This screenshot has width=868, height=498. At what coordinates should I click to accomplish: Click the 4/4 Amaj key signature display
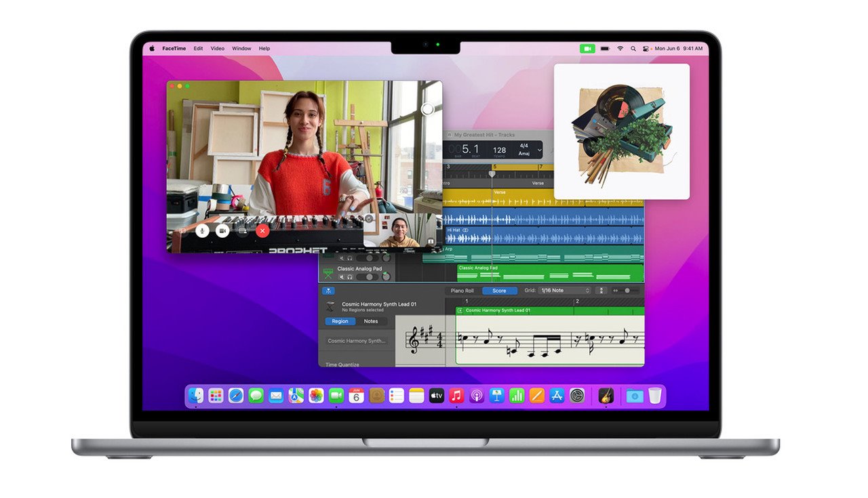[x=524, y=149]
